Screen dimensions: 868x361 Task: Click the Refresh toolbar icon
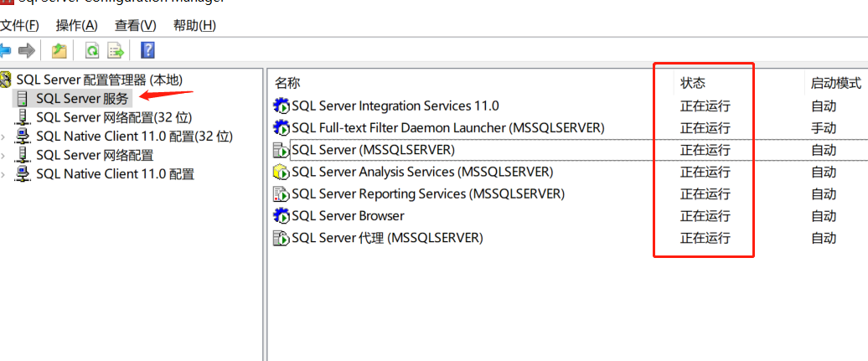[x=92, y=51]
